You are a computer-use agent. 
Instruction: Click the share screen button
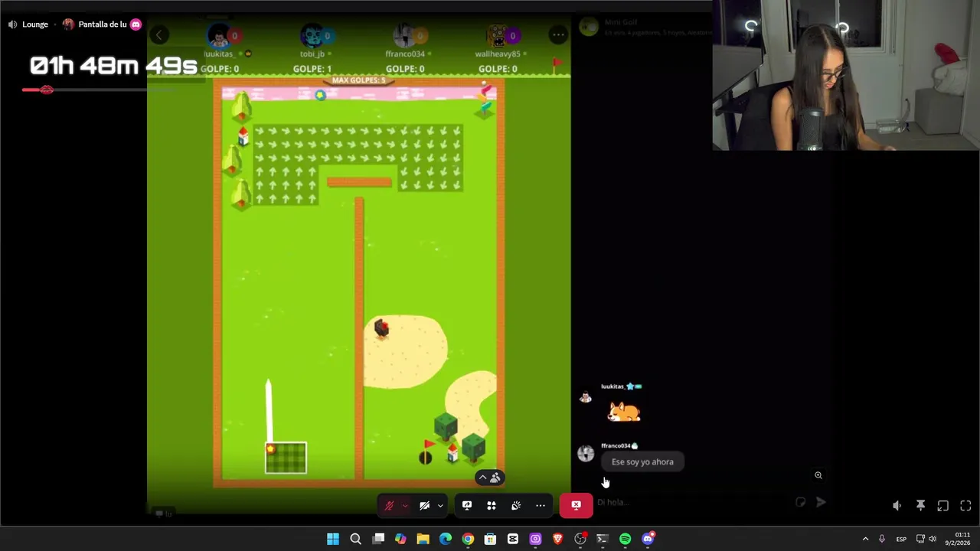467,506
